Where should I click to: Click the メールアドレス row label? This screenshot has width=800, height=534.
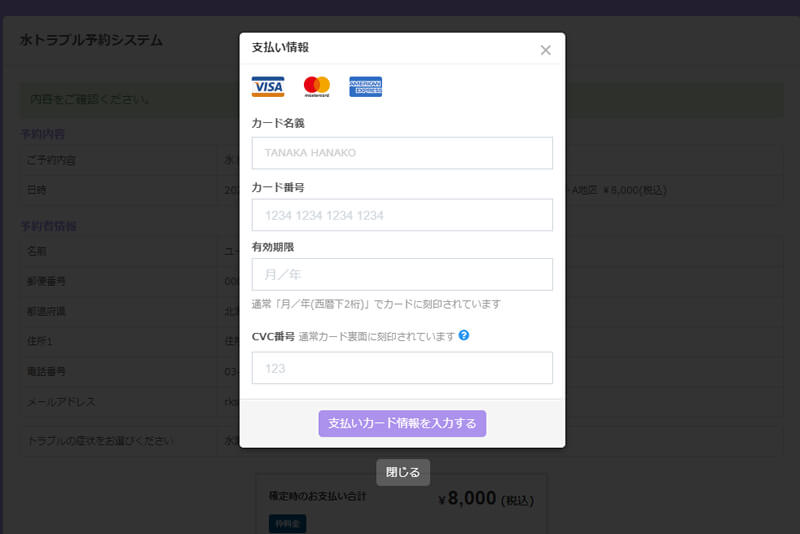pyautogui.click(x=61, y=402)
